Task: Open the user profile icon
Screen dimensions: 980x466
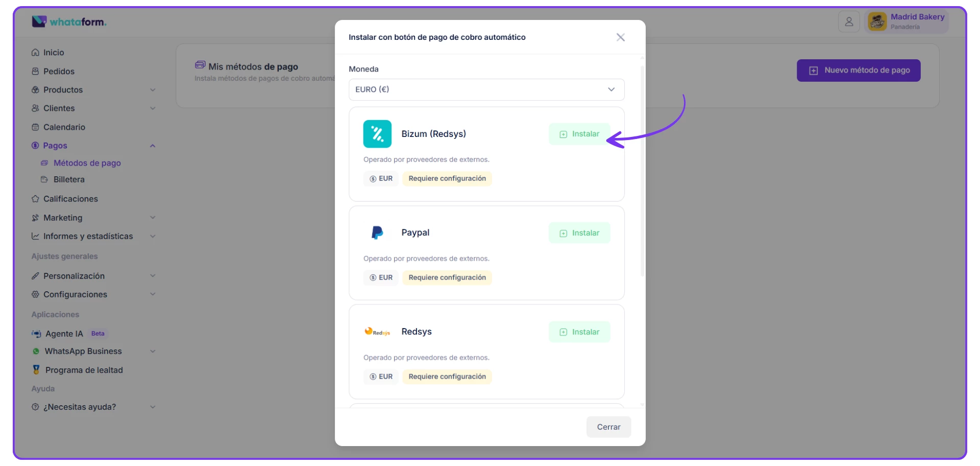Action: [849, 22]
